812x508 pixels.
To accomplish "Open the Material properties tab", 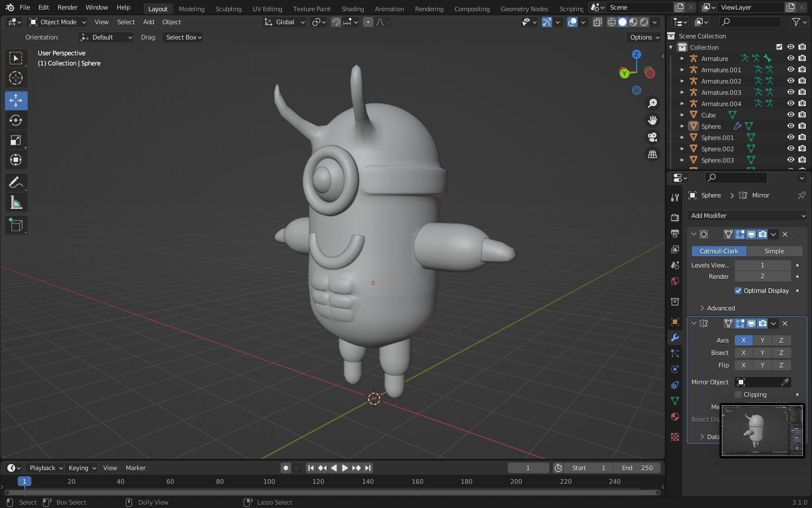I will coord(674,417).
